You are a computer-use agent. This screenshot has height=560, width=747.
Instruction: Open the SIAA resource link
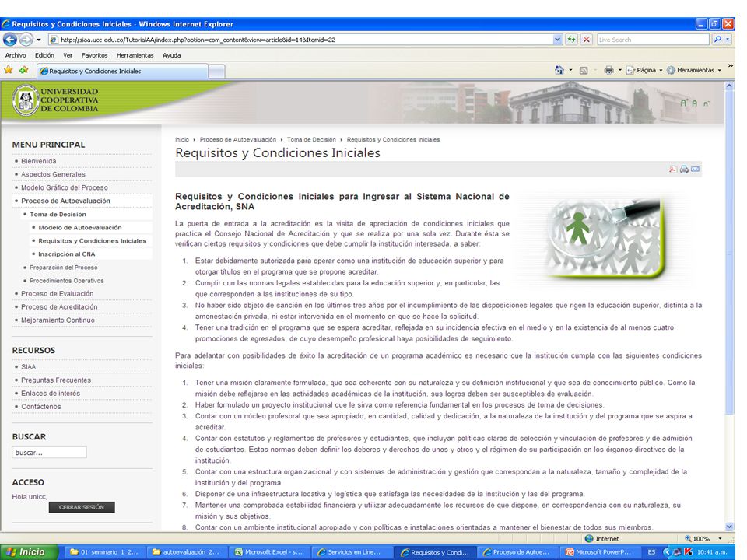pos(28,366)
